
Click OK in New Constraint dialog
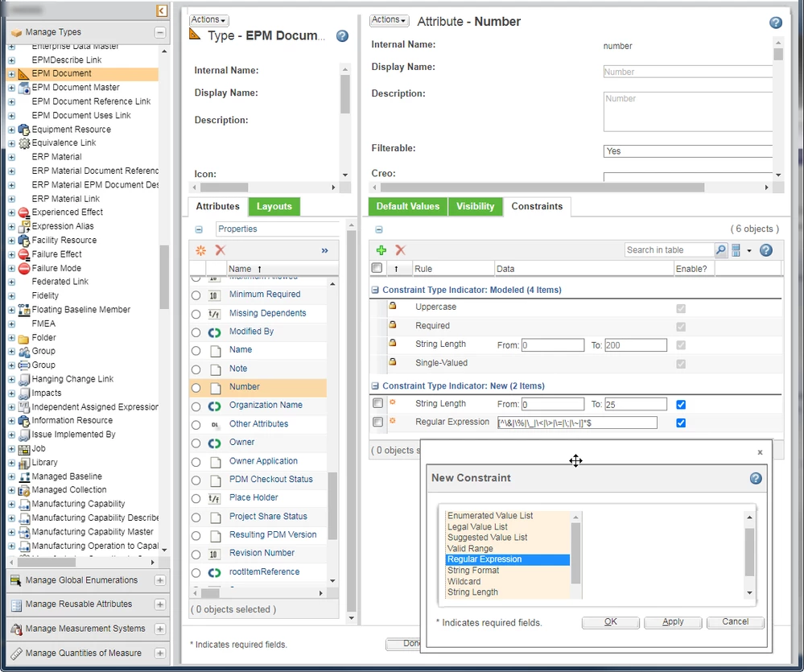point(610,622)
